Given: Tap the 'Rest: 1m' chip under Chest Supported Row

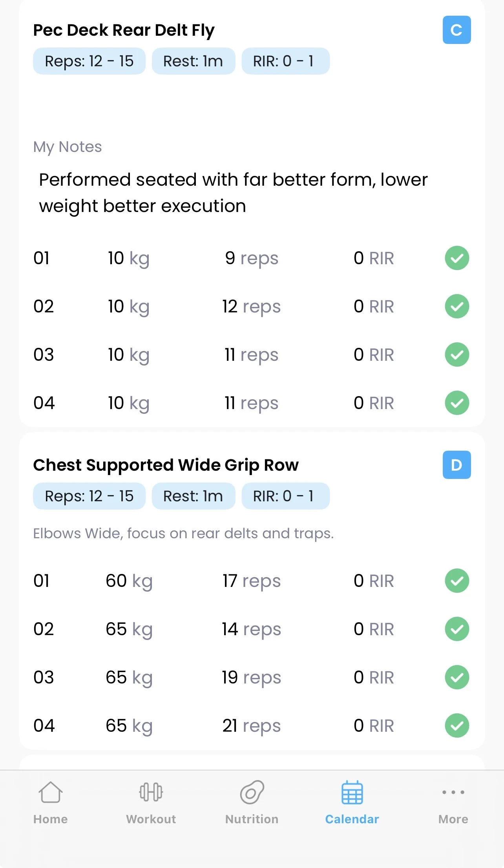Looking at the screenshot, I should pos(193,496).
